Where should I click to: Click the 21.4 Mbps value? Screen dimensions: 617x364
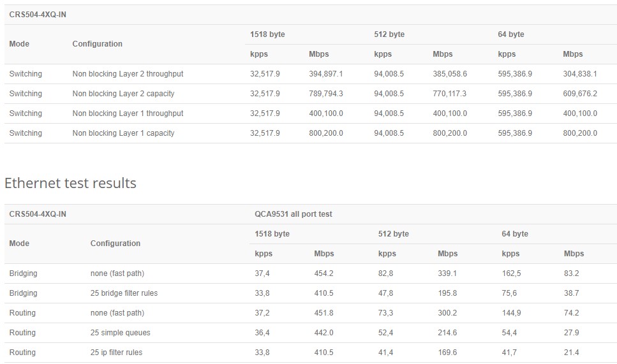(x=572, y=353)
